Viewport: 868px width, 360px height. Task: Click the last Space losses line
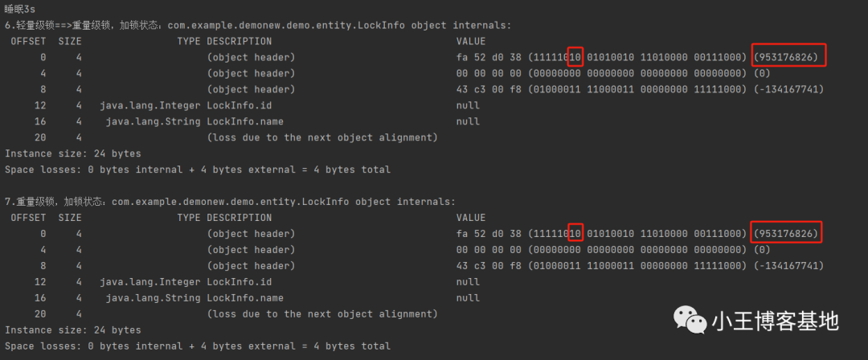pyautogui.click(x=198, y=346)
